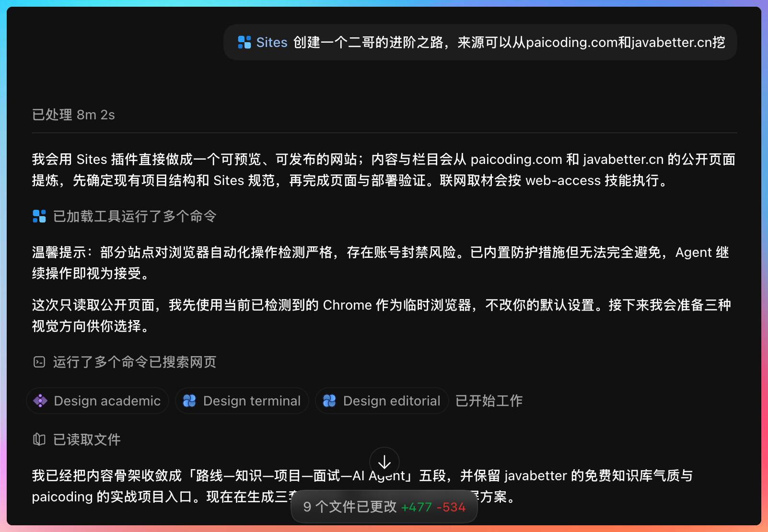
Task: Expand the 已加载工具运行了多个命令 step
Action: pos(135,216)
